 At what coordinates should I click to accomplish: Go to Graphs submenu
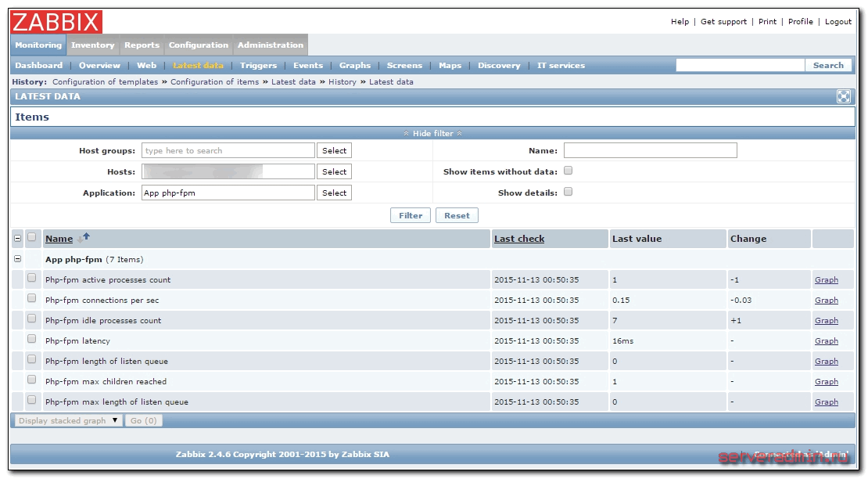click(355, 65)
